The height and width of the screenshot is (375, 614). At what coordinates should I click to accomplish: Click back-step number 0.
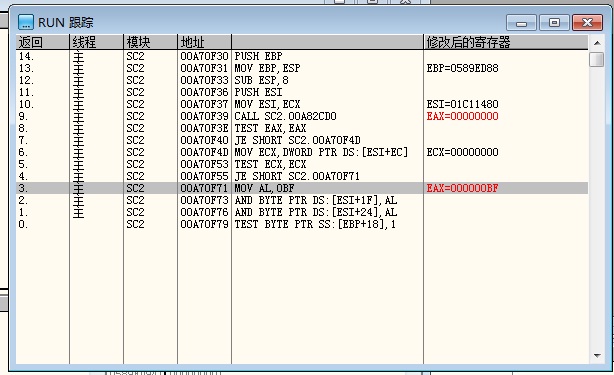pyautogui.click(x=23, y=224)
